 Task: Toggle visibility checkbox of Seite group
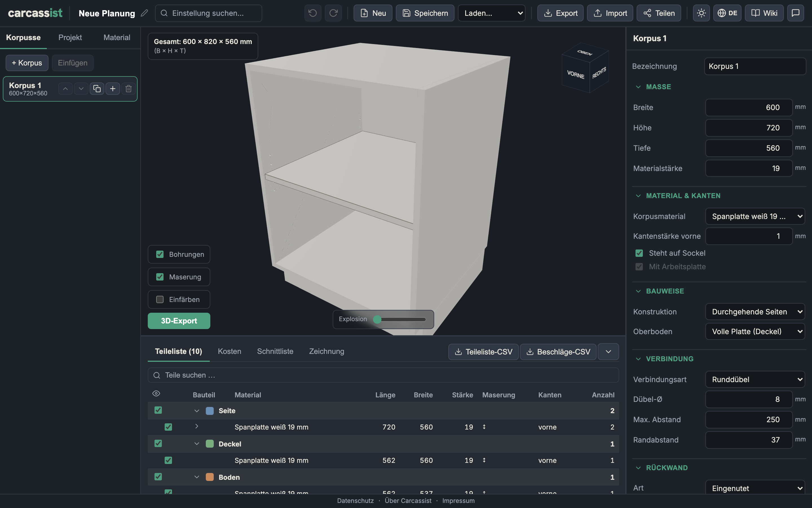coord(158,410)
